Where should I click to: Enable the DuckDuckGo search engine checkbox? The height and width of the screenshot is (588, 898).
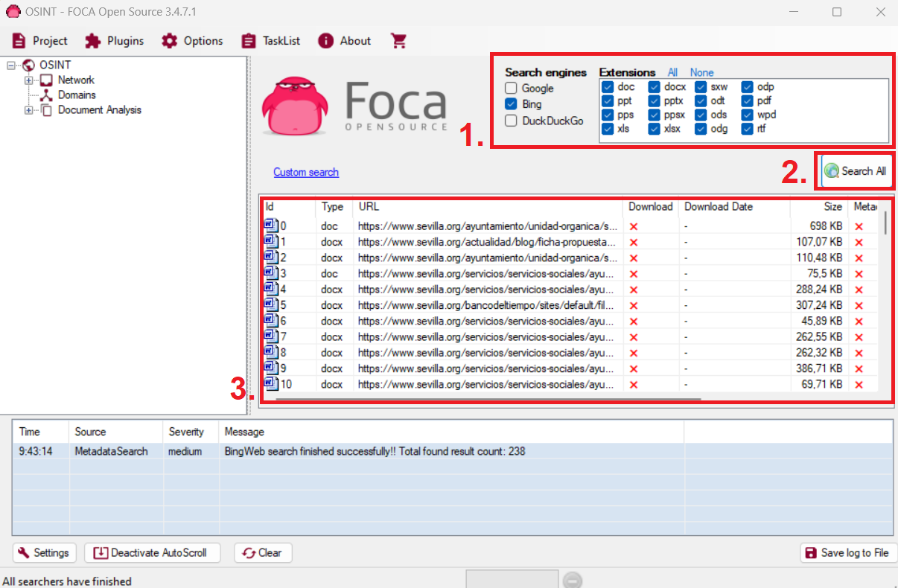pos(511,121)
